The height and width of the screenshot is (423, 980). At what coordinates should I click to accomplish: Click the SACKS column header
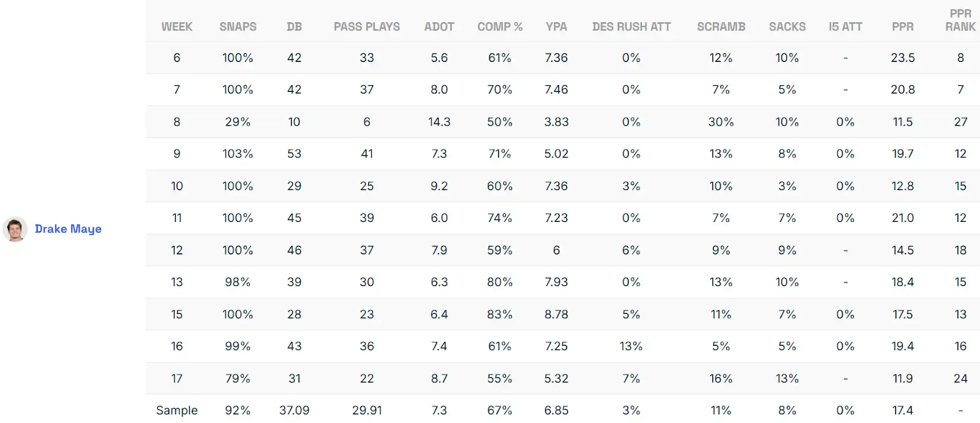pyautogui.click(x=787, y=27)
